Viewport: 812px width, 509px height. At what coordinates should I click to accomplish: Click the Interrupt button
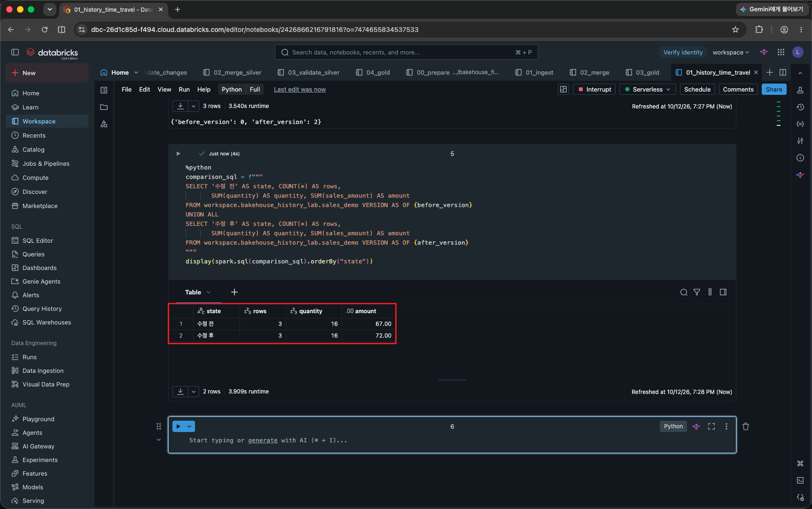pos(594,89)
